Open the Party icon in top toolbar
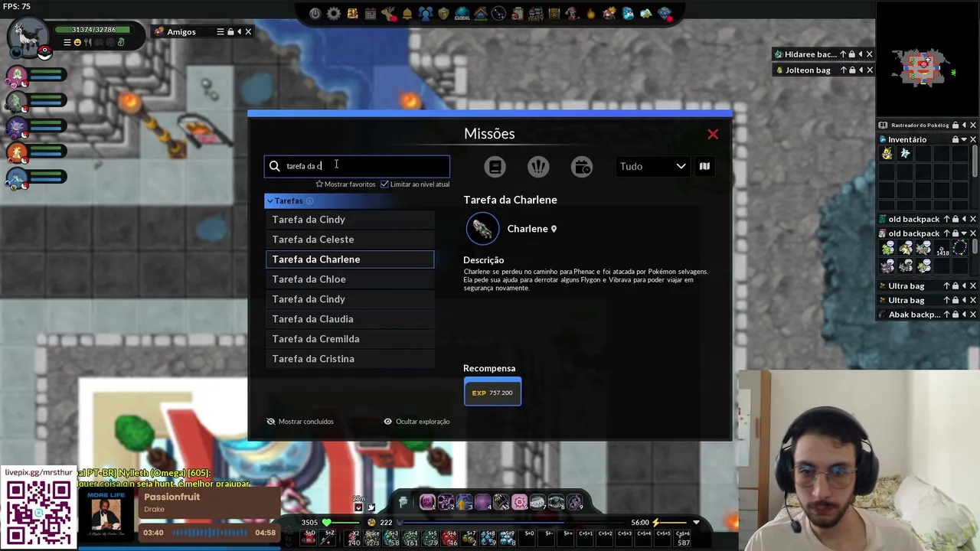980x551 pixels. tap(536, 14)
